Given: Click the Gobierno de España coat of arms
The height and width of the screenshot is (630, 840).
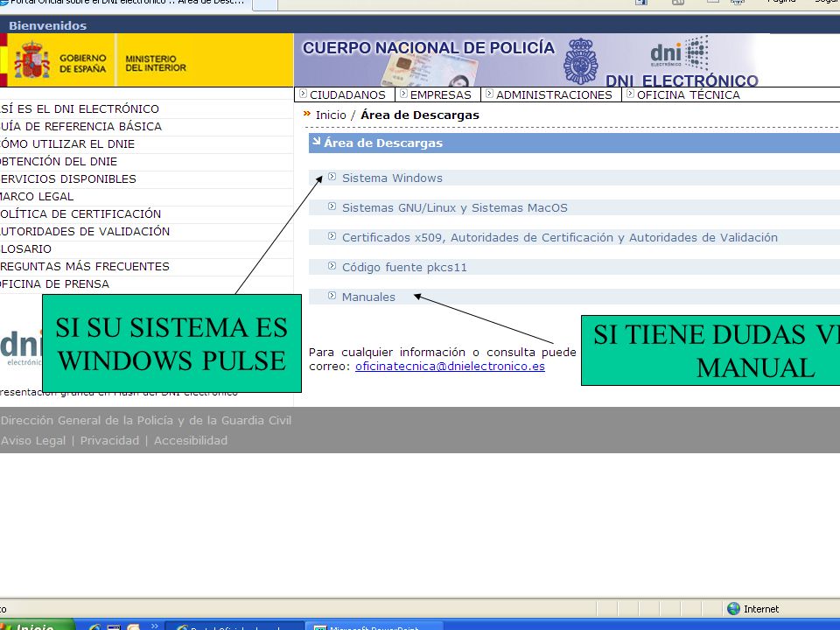Looking at the screenshot, I should 32,60.
